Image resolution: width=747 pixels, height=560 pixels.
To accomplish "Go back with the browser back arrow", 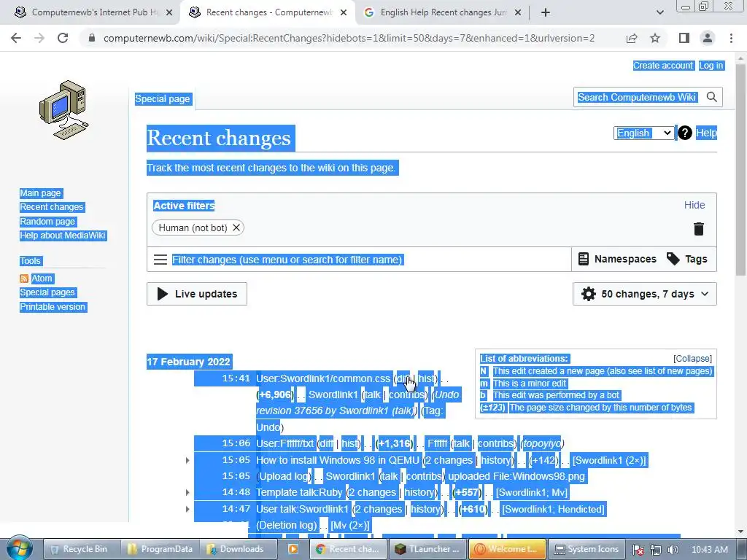I will [x=16, y=38].
